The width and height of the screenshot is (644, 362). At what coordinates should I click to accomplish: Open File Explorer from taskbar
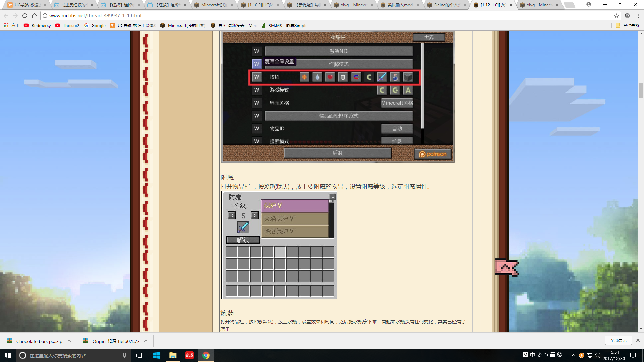173,355
